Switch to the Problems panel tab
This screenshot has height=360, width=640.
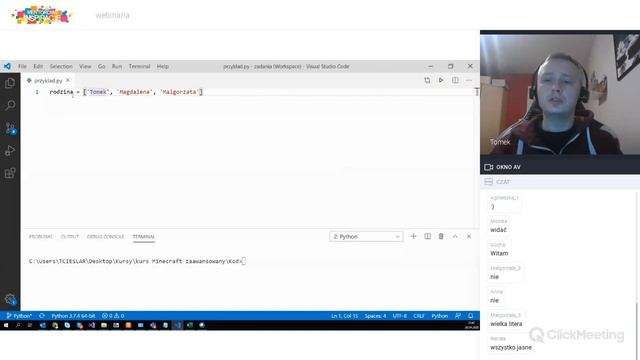(x=40, y=237)
